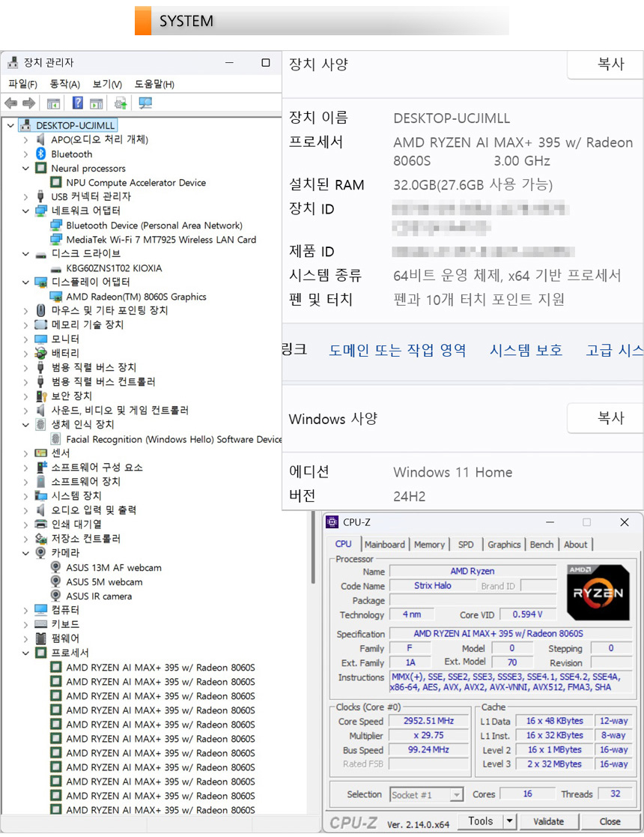Click the ASUS IR camera device icon
Screen dimensions: 644x837
tap(56, 596)
